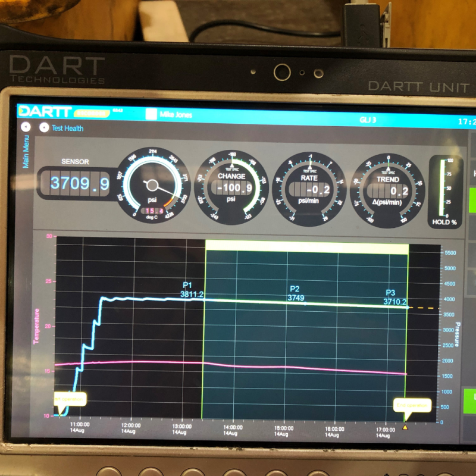476x476 pixels.
Task: Click the yellow status badge next to DARTT logo
Action: [x=91, y=112]
